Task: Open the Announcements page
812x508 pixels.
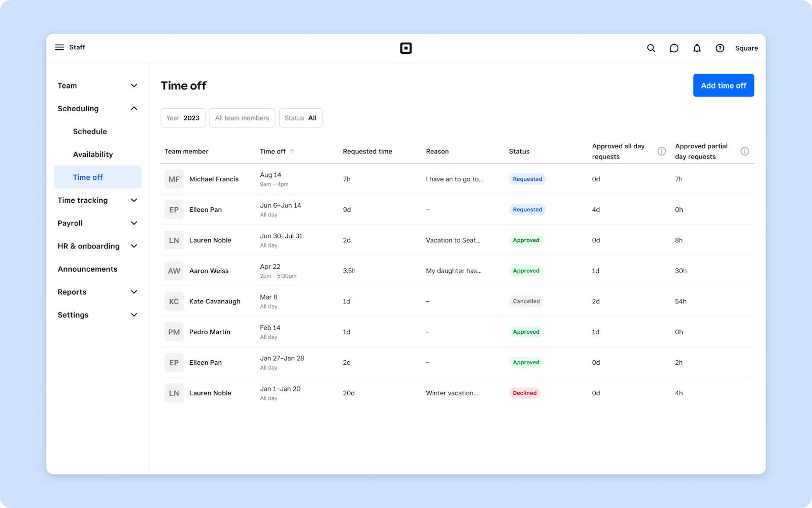Action: 87,269
